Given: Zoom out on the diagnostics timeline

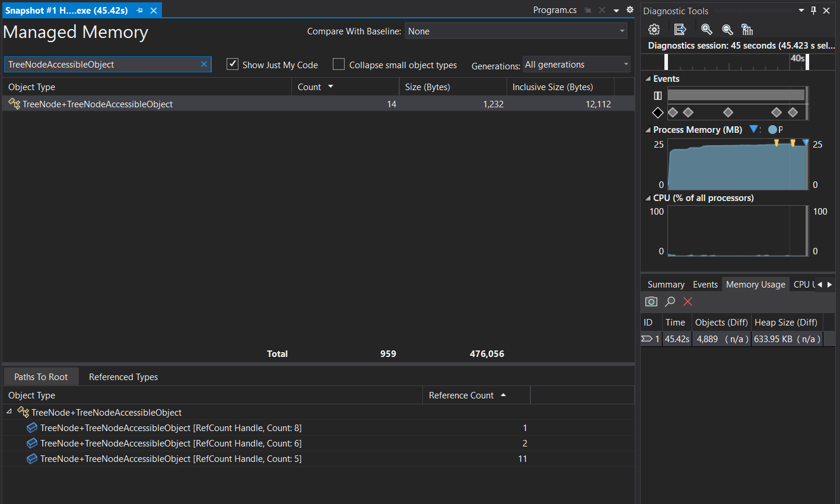Looking at the screenshot, I should (x=727, y=29).
